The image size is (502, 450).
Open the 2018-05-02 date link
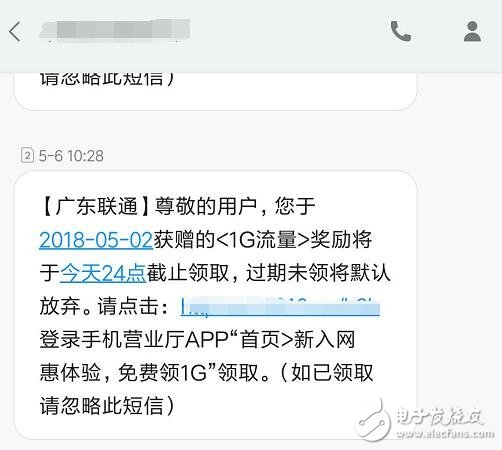click(x=96, y=240)
